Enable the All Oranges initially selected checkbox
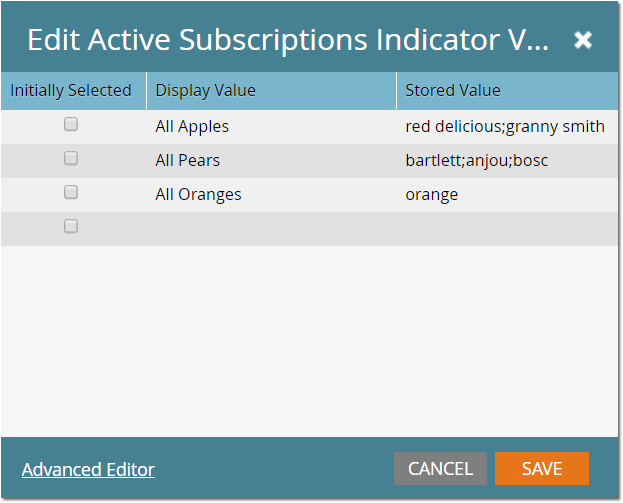This screenshot has width=623, height=503. coord(71,192)
